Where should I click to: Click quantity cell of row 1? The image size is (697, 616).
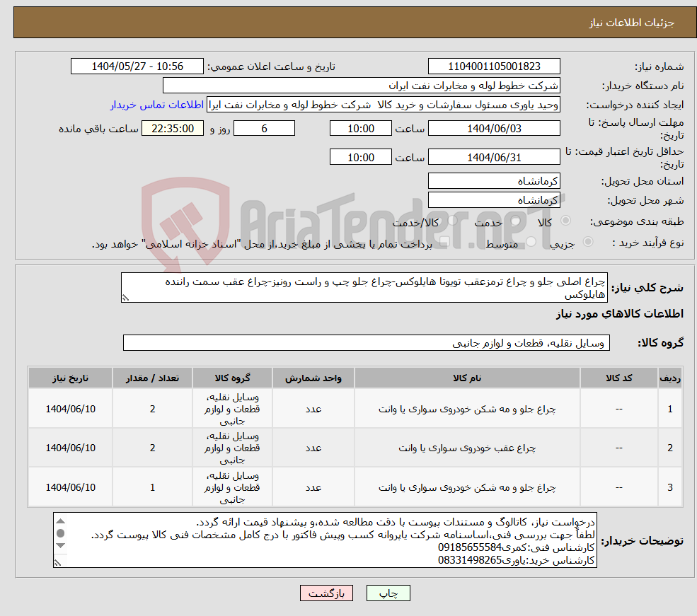152,409
